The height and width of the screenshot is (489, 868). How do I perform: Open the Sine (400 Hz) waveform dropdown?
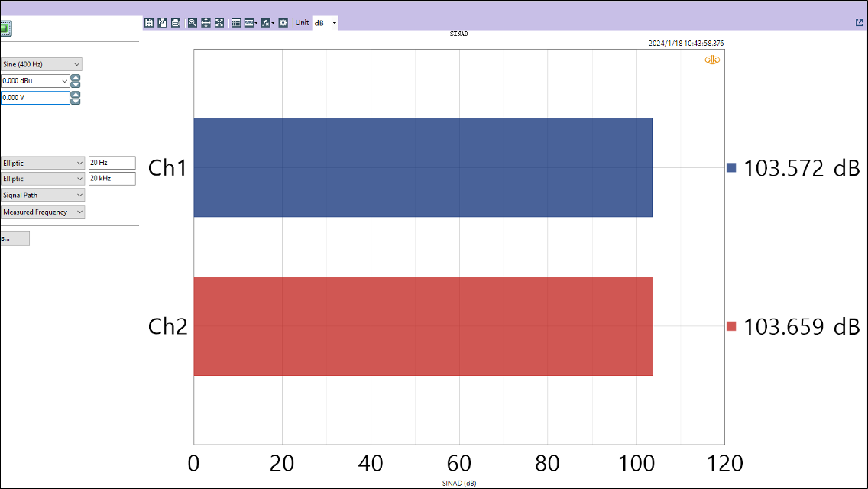tap(41, 65)
